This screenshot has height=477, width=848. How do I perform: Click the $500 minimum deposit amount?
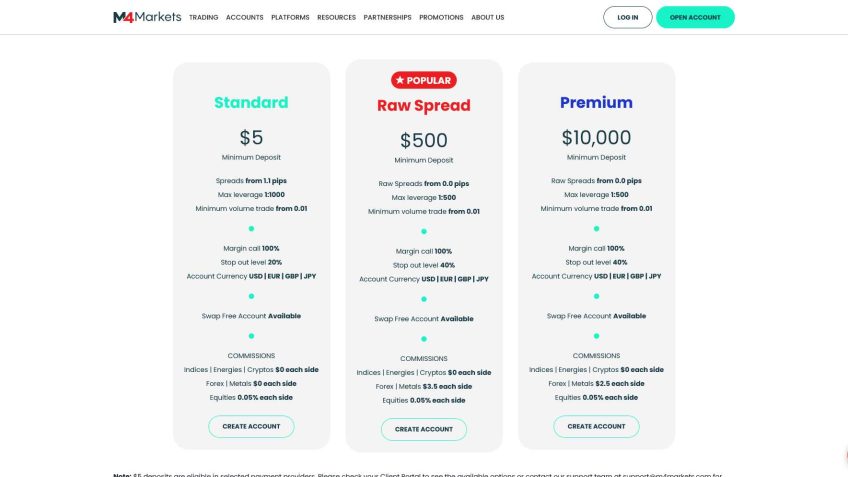pos(423,141)
